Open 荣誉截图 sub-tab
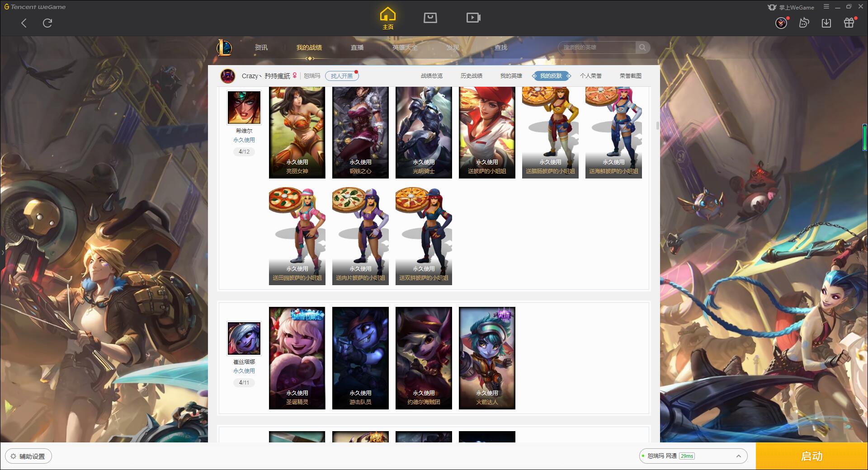868x470 pixels. [x=631, y=76]
